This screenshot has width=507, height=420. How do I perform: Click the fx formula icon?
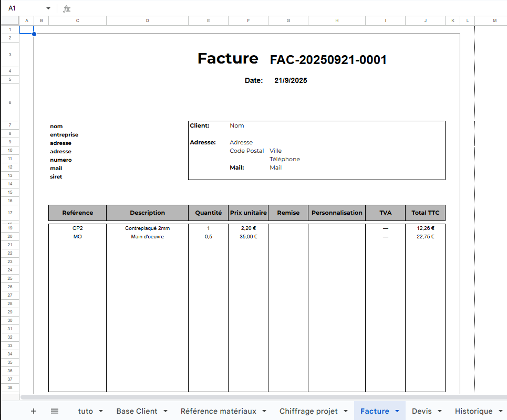(66, 8)
